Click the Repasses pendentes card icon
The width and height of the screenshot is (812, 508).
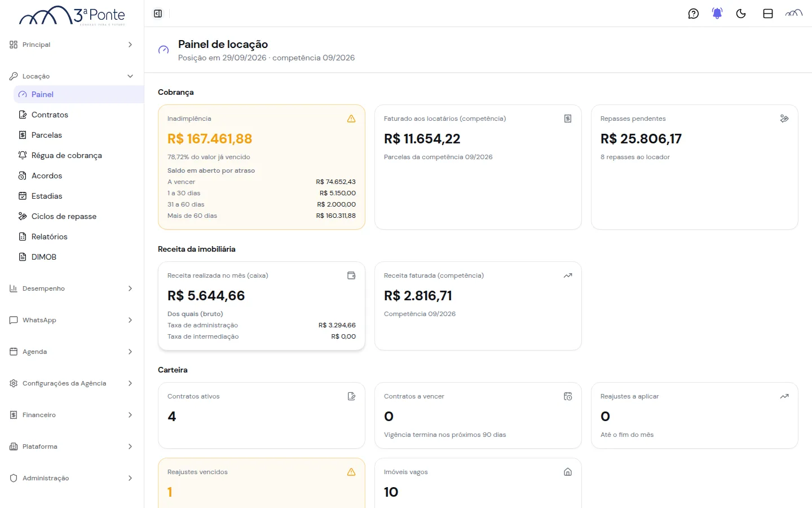(784, 119)
